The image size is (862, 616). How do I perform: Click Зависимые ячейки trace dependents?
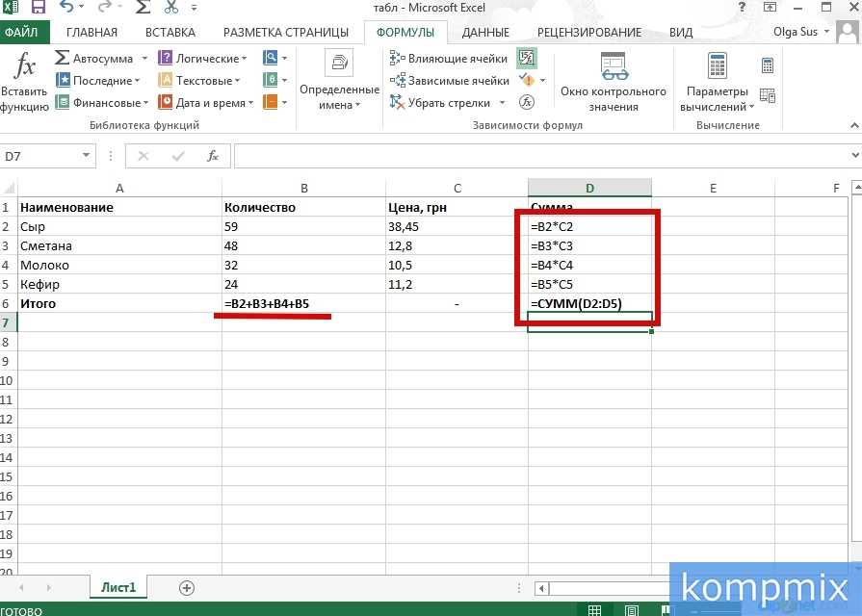coord(449,81)
